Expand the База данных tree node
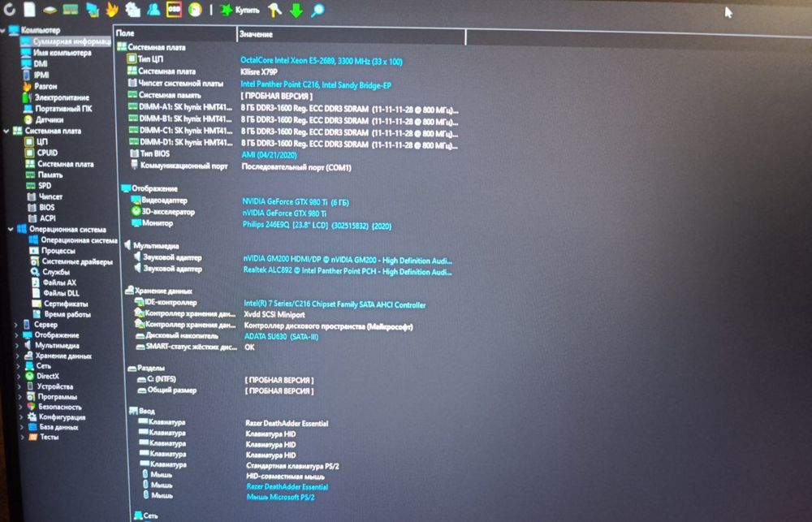 (22, 427)
